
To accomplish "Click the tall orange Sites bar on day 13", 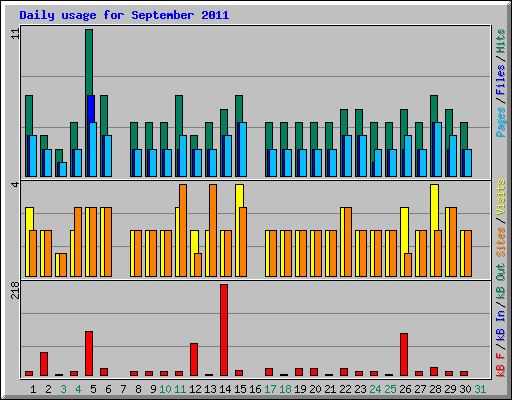I will [x=213, y=230].
